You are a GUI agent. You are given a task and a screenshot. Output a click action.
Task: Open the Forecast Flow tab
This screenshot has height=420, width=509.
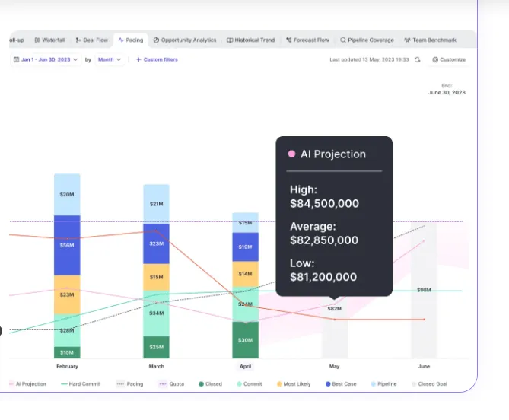(x=307, y=40)
